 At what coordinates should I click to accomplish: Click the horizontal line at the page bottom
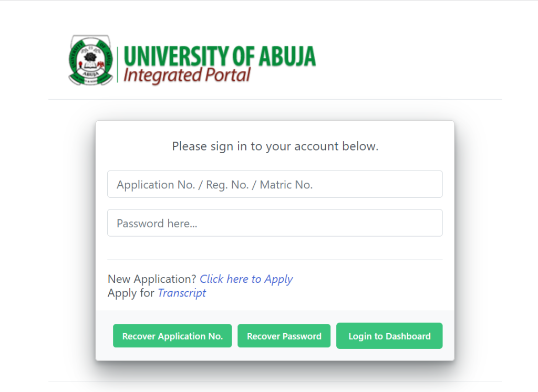275,381
